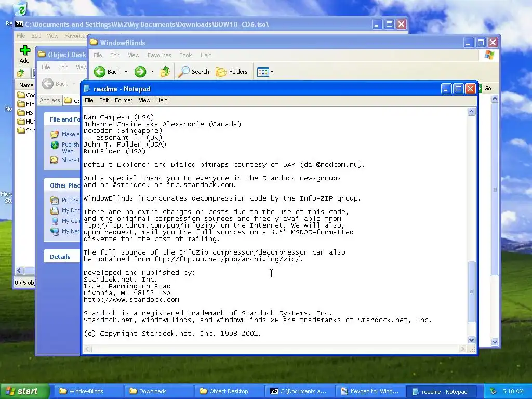Click Notepad horizontal scrollbar left arrow
Screen dimensions: 532x399
pos(87,349)
